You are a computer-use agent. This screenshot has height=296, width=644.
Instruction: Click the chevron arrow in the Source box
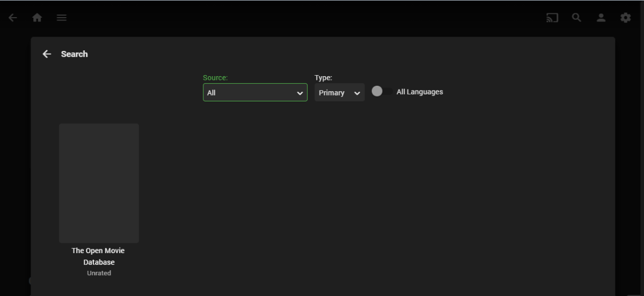click(x=300, y=93)
